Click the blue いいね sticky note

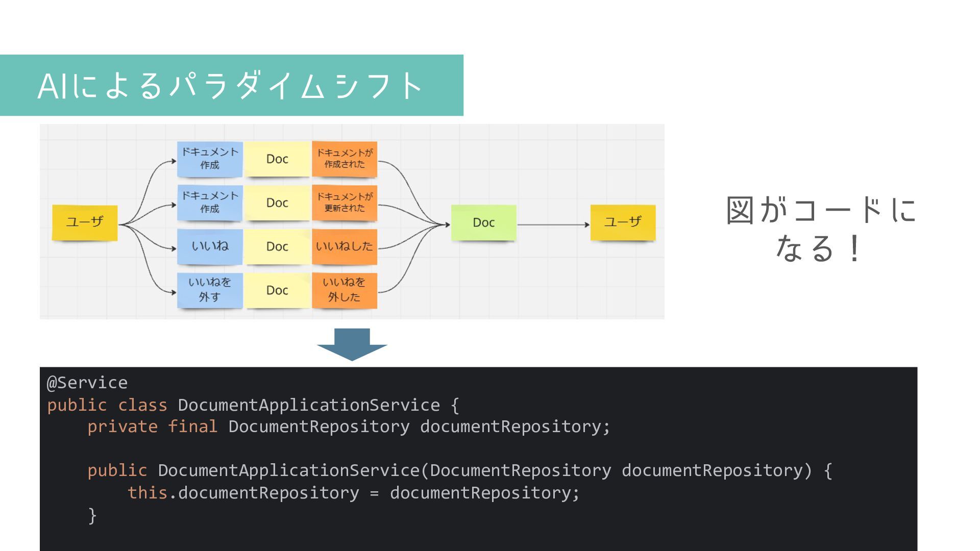click(210, 246)
